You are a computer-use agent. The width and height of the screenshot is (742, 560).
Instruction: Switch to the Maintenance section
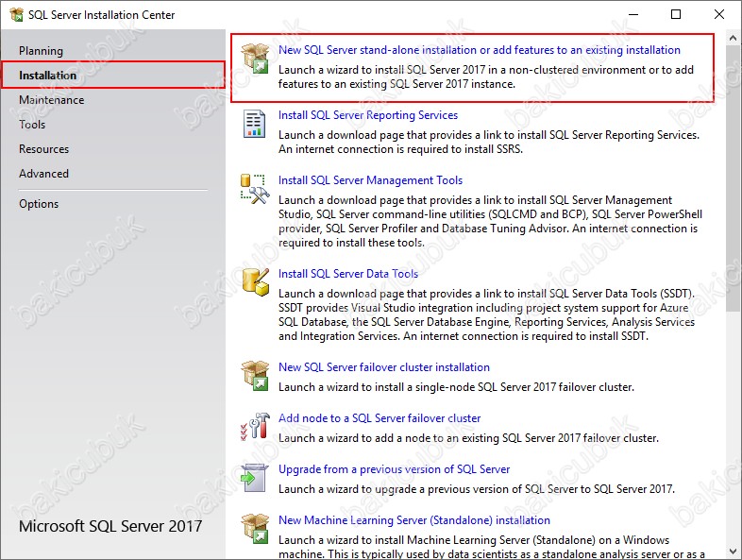click(52, 100)
